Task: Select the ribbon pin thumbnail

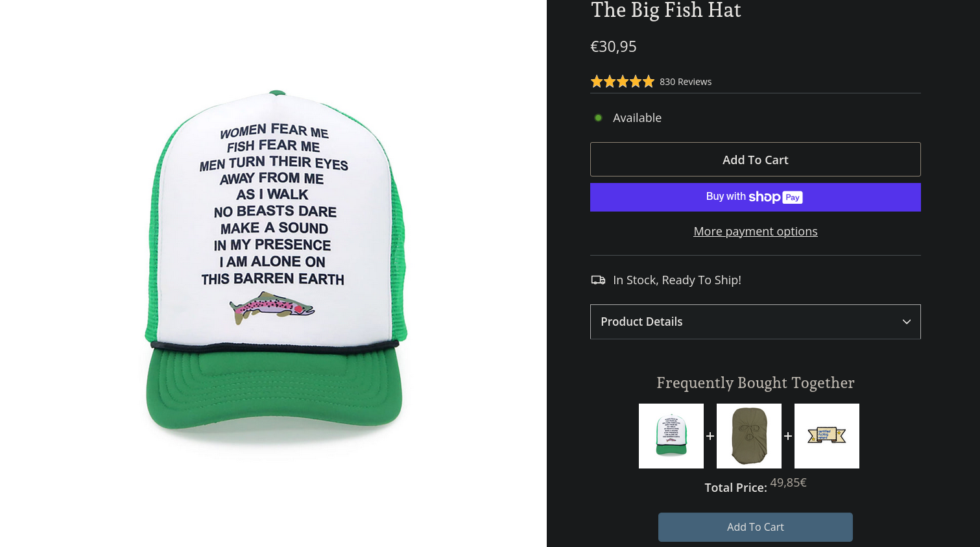Action: pyautogui.click(x=827, y=436)
